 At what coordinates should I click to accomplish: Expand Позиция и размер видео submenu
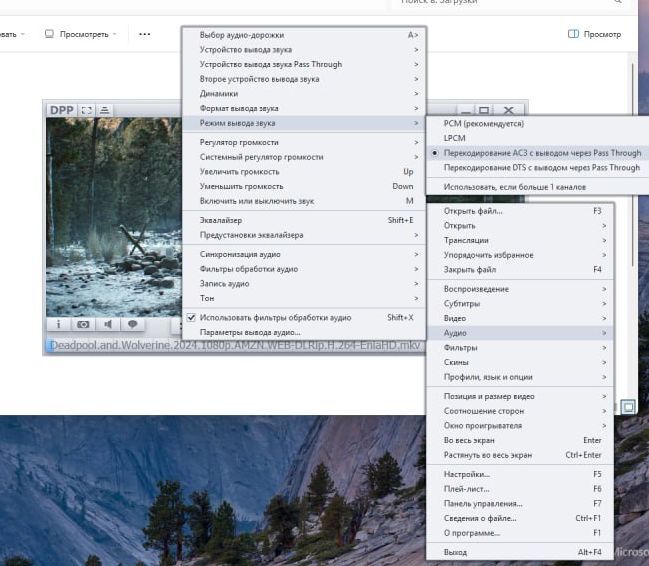point(520,396)
